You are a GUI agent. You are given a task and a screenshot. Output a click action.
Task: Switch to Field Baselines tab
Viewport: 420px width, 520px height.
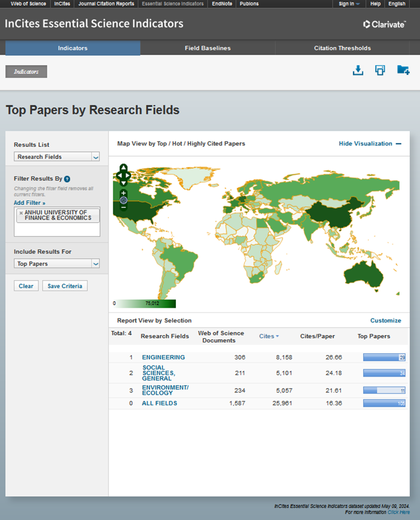point(208,48)
